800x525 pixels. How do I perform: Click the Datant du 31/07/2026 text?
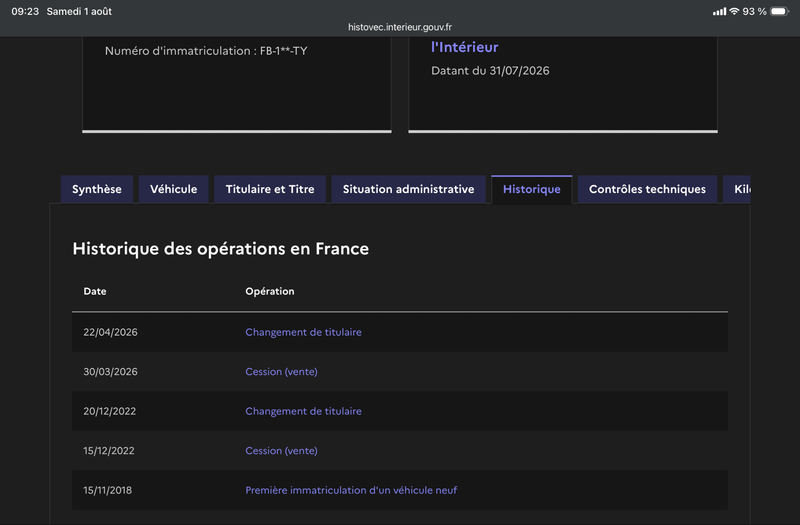tap(490, 70)
